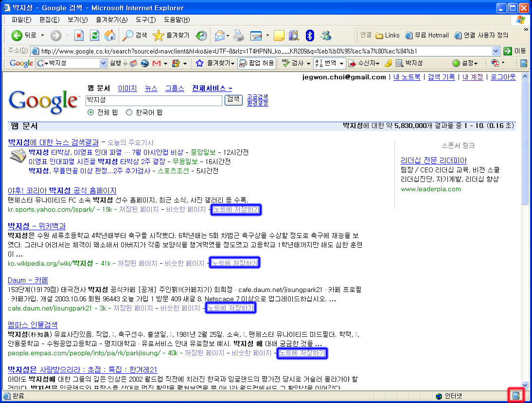Open the 검색 기록 link
Image resolution: width=532 pixels, height=403 pixels.
(441, 77)
